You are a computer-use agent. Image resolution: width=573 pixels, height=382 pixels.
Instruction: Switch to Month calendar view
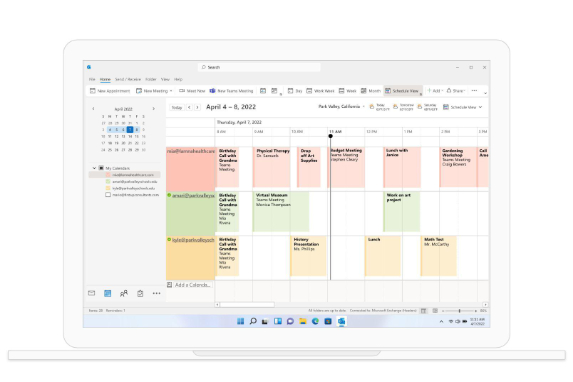click(371, 91)
